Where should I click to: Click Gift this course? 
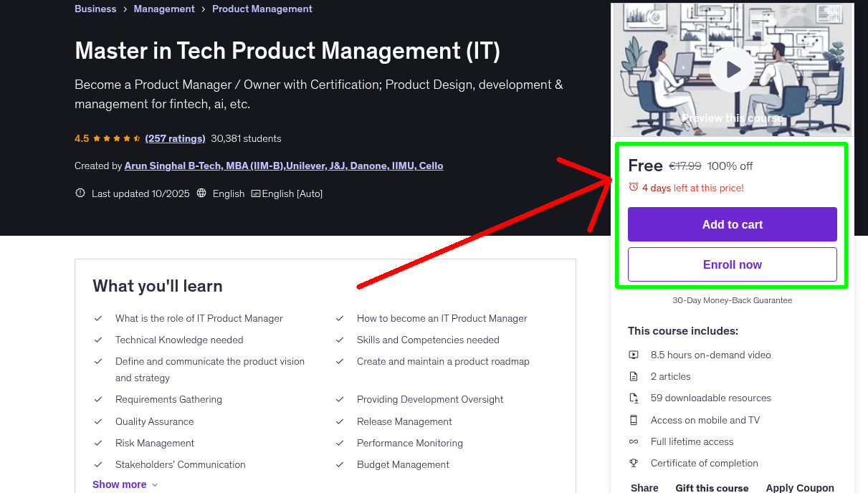[x=712, y=487]
